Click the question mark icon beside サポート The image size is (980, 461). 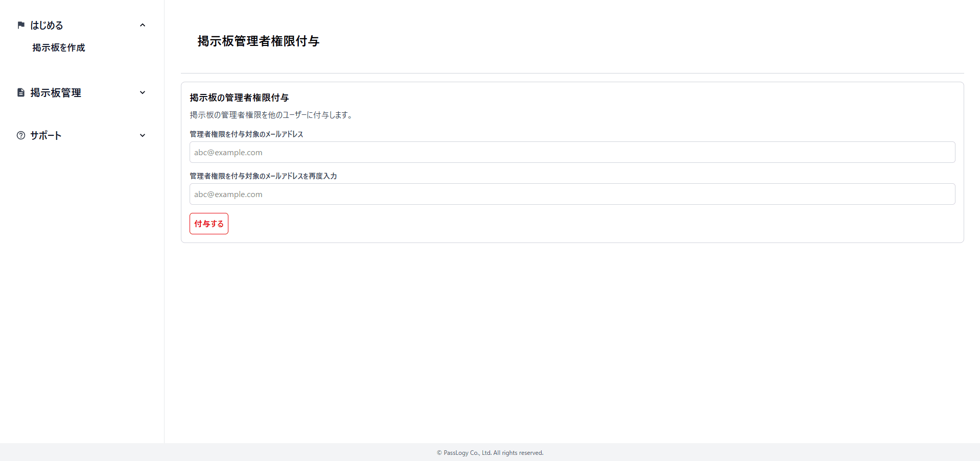pyautogui.click(x=21, y=135)
